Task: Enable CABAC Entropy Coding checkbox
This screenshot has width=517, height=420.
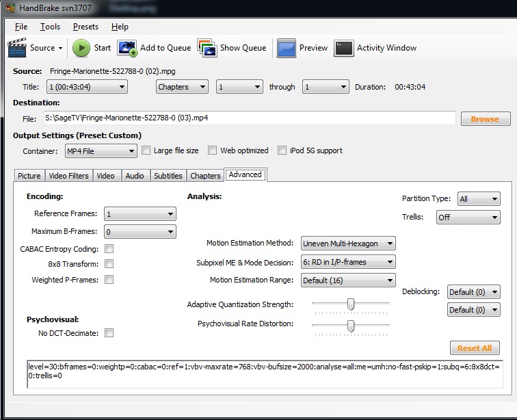Action: pyautogui.click(x=109, y=249)
